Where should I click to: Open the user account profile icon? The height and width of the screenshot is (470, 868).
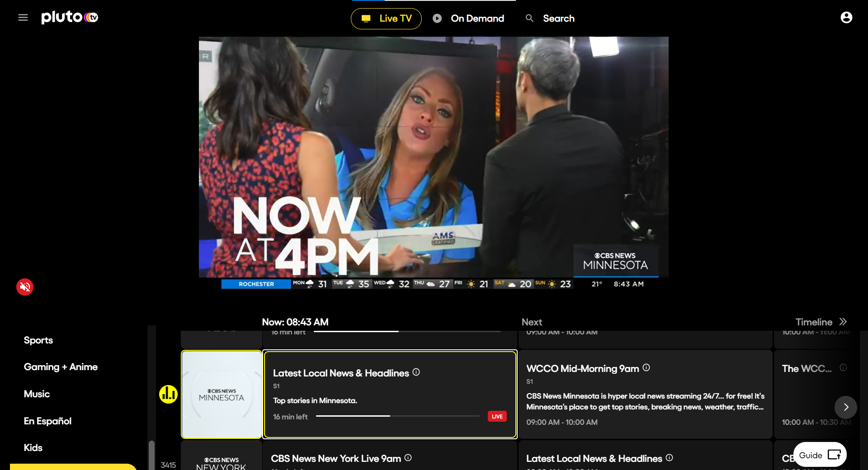pos(846,18)
